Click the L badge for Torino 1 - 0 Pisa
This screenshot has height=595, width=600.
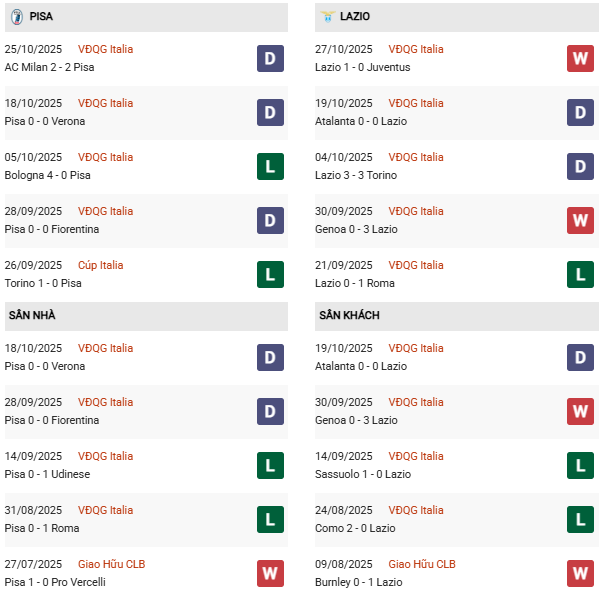[x=270, y=275]
